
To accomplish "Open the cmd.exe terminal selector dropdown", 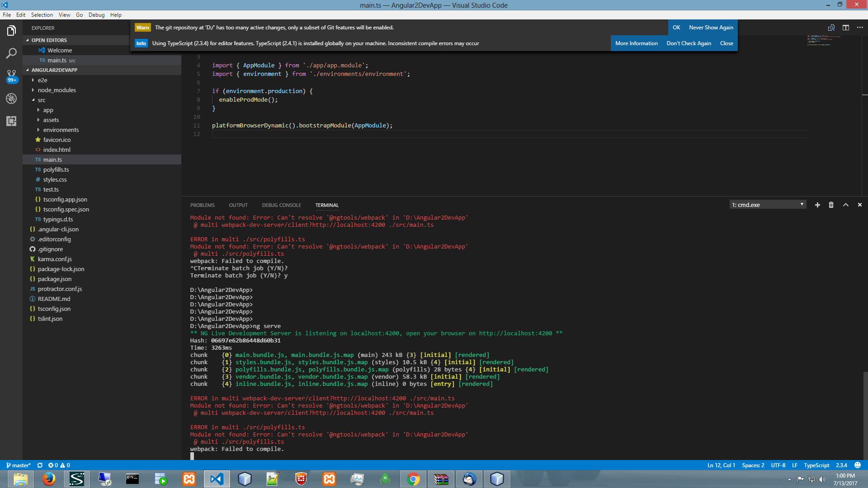I will click(767, 205).
